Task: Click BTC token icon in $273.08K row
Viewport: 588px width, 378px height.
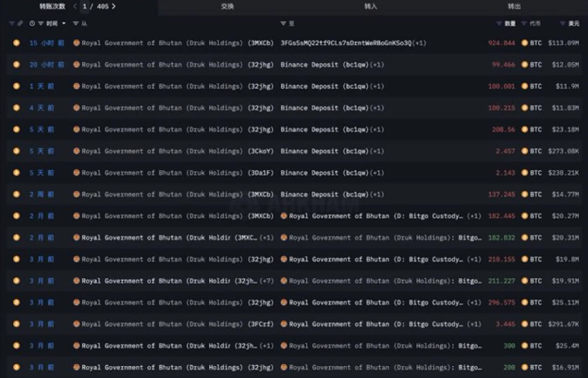Action: (524, 152)
